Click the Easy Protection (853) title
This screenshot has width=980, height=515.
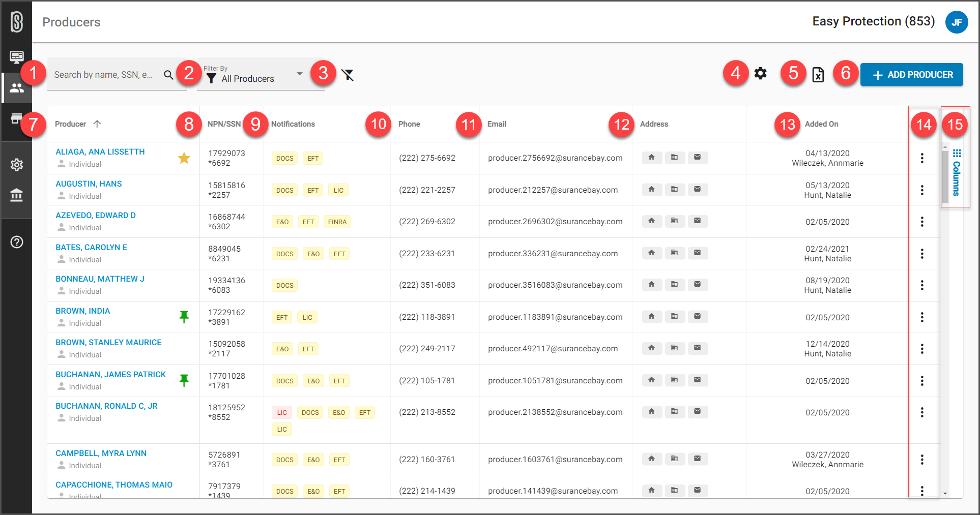coord(873,21)
